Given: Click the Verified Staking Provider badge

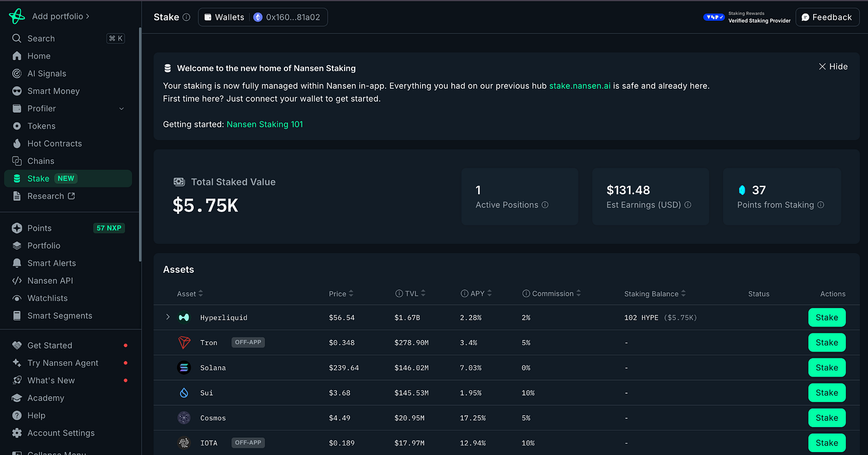Looking at the screenshot, I should coord(747,17).
